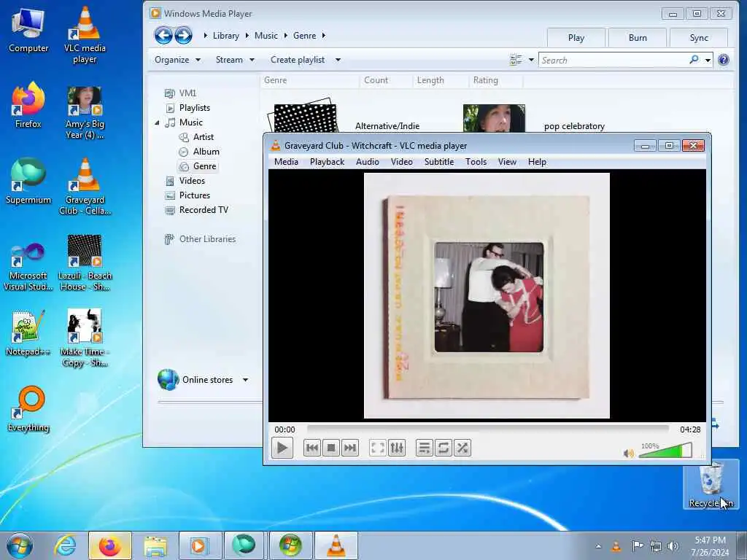Click VLC elapsed time 00:00 label

(285, 429)
